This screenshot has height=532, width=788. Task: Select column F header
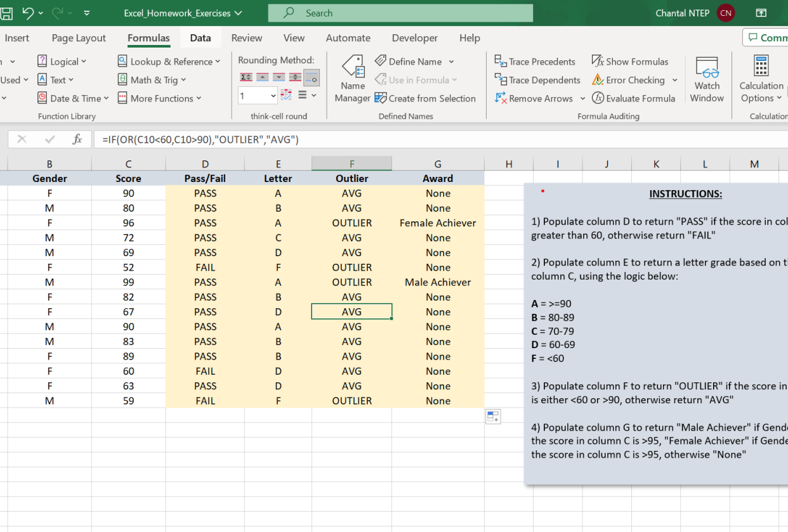coord(351,164)
